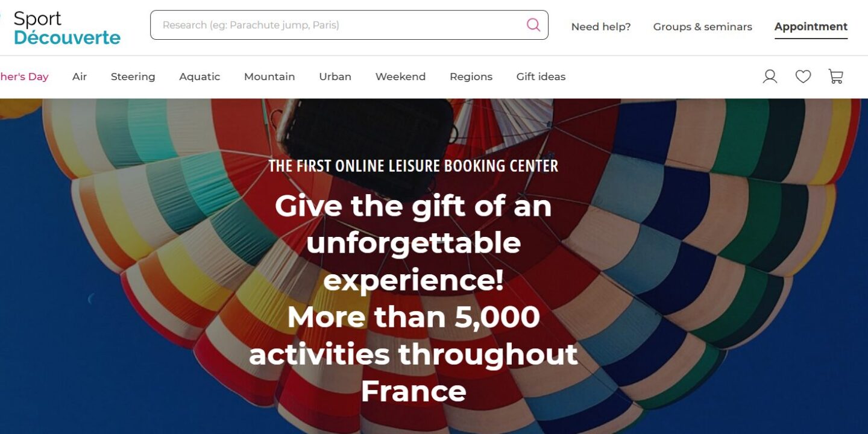Click the magnifying glass search icon
The width and height of the screenshot is (868, 434).
[x=533, y=25]
